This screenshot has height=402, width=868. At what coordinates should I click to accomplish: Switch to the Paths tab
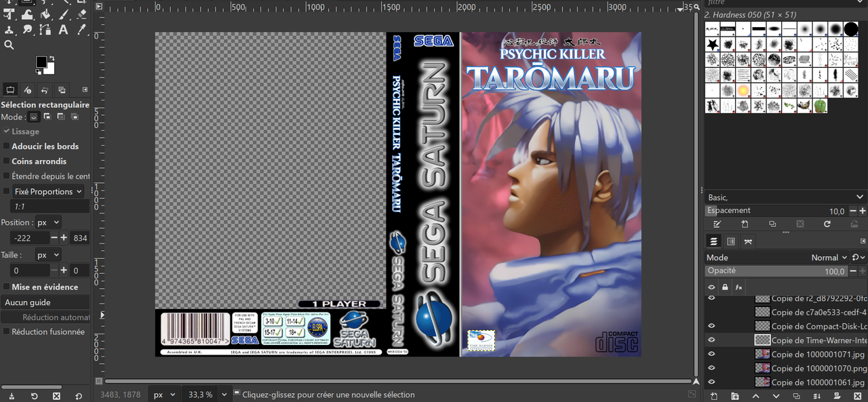click(748, 241)
